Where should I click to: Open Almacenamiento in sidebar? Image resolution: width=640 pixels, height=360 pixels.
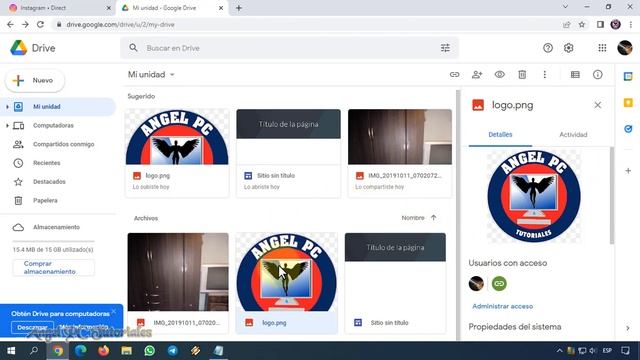point(56,227)
